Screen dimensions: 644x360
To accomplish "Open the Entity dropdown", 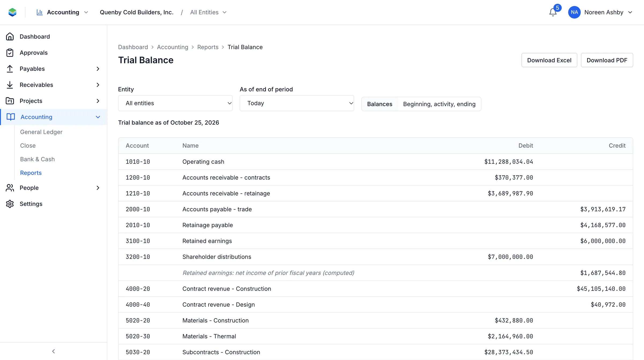I will click(x=175, y=103).
